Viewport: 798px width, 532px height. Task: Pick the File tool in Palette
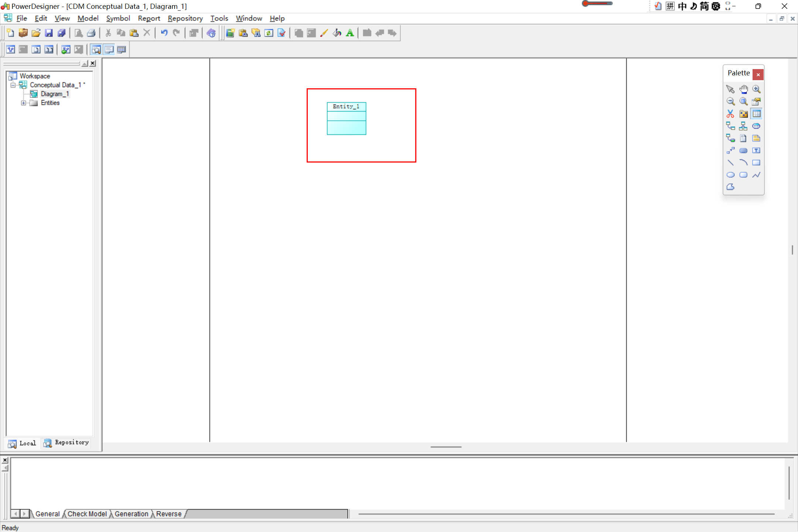tap(743, 138)
